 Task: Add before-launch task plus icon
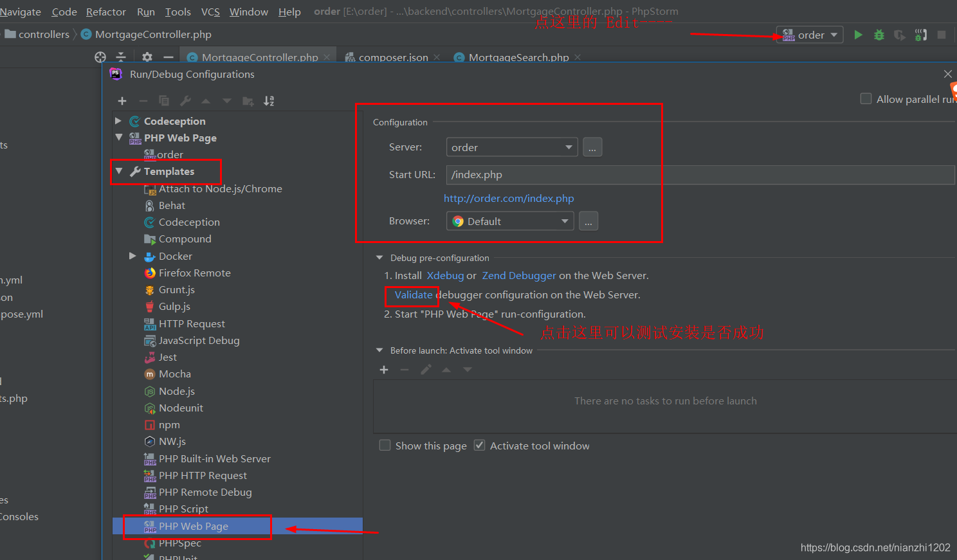[x=384, y=370]
